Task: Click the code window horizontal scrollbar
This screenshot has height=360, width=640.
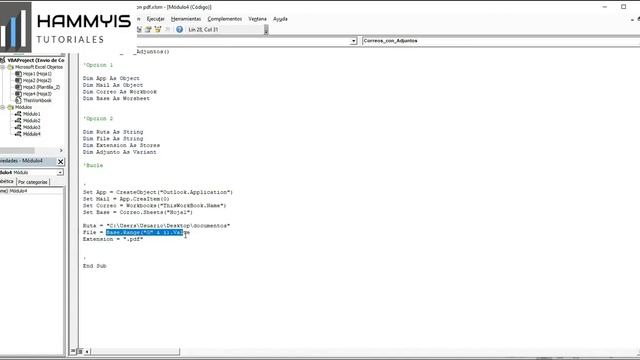Action: tap(135, 351)
